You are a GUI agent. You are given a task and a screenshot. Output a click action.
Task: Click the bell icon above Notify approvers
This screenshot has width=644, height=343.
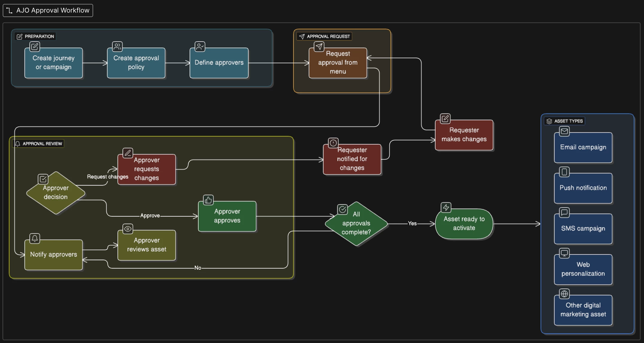click(35, 239)
